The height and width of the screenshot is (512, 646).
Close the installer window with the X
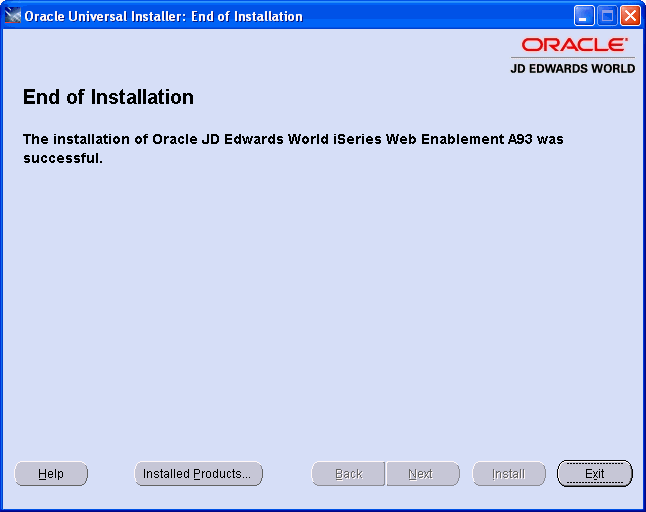(x=630, y=16)
